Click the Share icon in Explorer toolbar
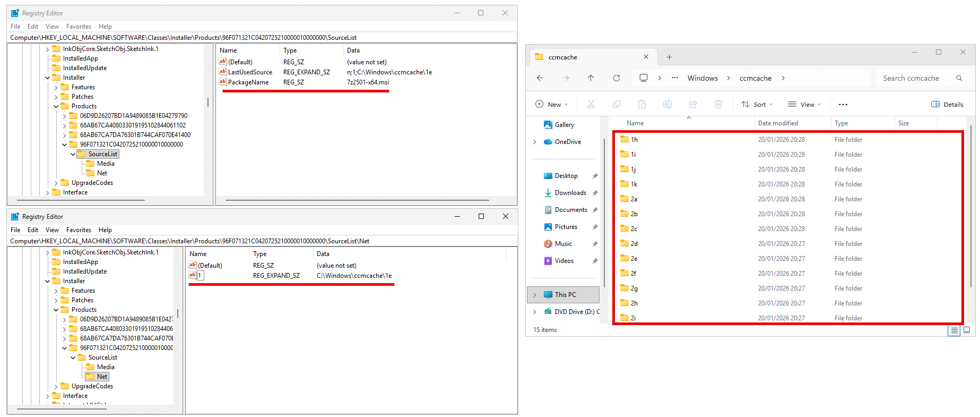980x417 pixels. [x=692, y=104]
